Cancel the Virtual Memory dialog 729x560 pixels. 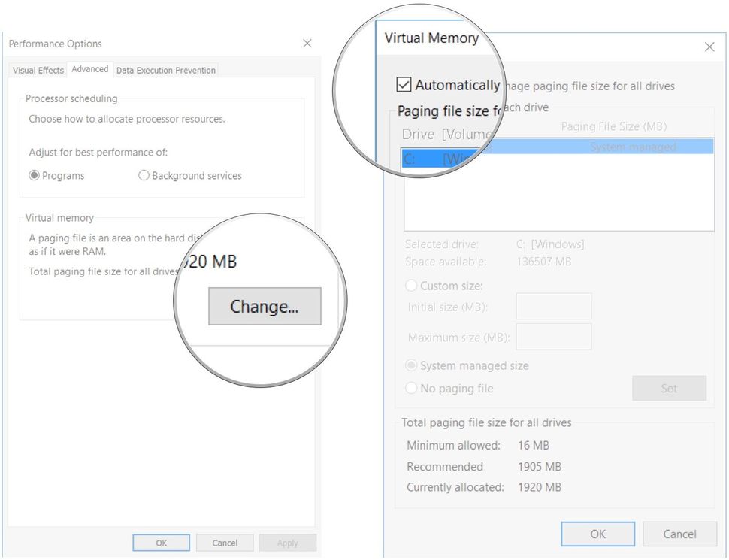pyautogui.click(x=679, y=534)
